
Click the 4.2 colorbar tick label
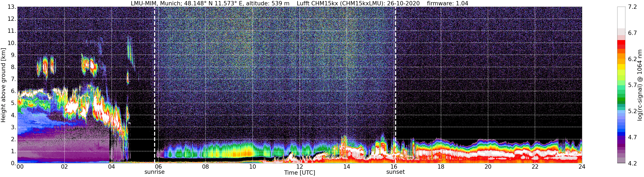pos(632,163)
